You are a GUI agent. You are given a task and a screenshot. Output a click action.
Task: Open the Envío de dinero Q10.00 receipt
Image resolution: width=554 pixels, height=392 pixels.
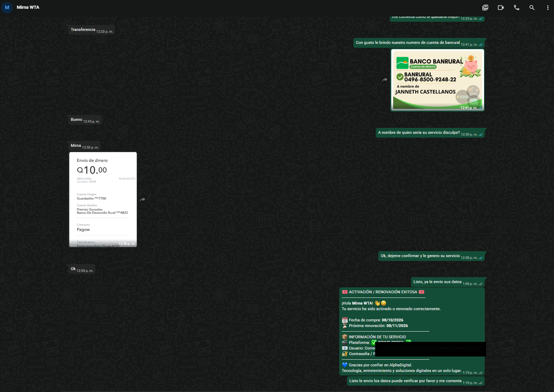[103, 200]
